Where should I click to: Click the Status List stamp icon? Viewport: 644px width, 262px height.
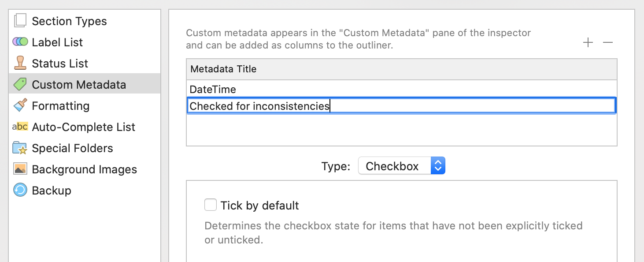point(20,63)
